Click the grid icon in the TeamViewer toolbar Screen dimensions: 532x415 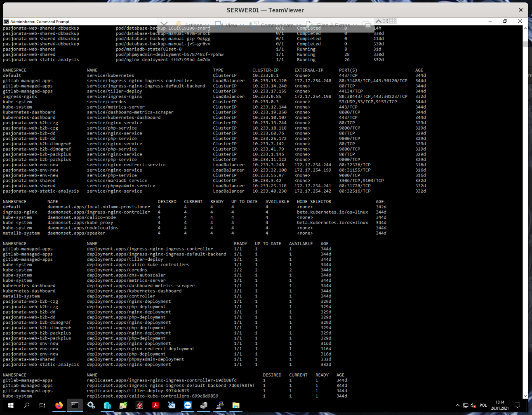click(x=393, y=21)
